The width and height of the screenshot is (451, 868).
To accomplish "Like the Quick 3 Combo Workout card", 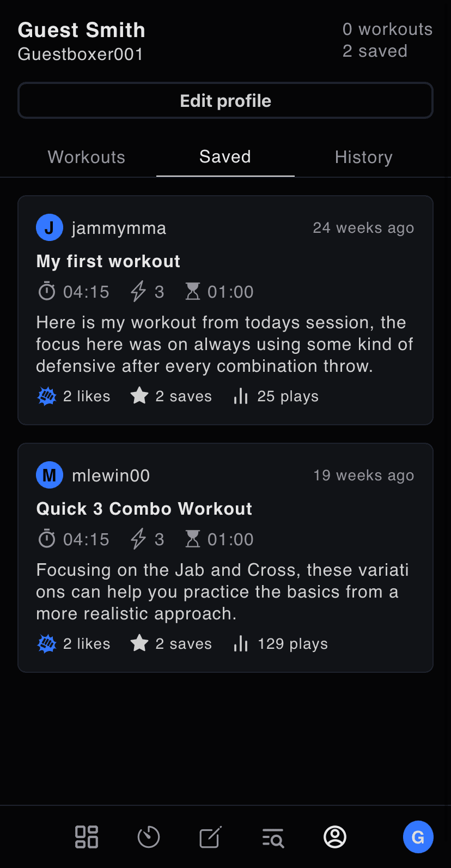I will point(47,644).
